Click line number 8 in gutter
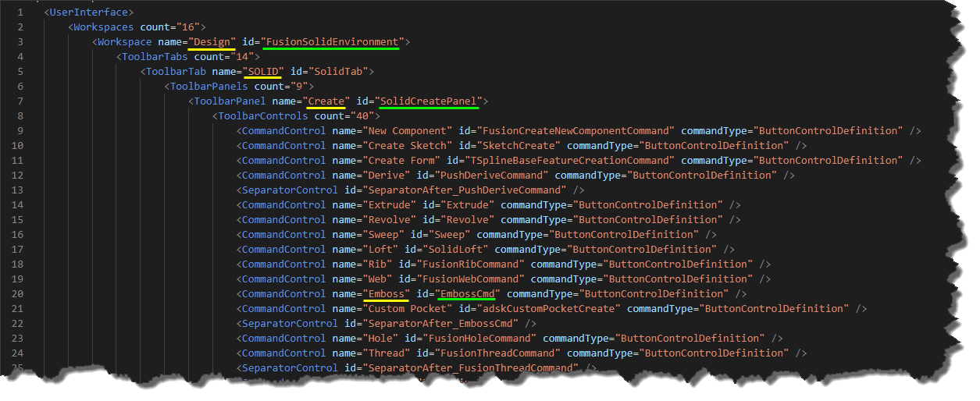Viewport: 980px width, 401px height. 21,115
